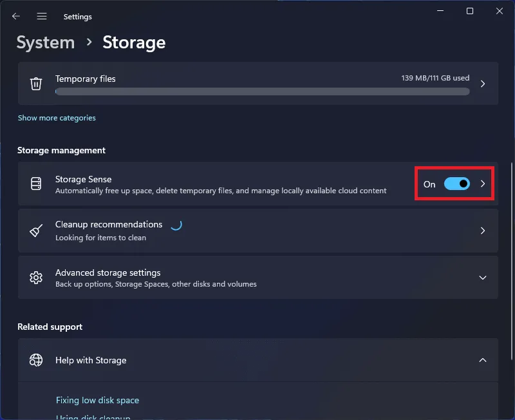Click the Advanced storage settings title
The width and height of the screenshot is (515, 420).
[108, 272]
